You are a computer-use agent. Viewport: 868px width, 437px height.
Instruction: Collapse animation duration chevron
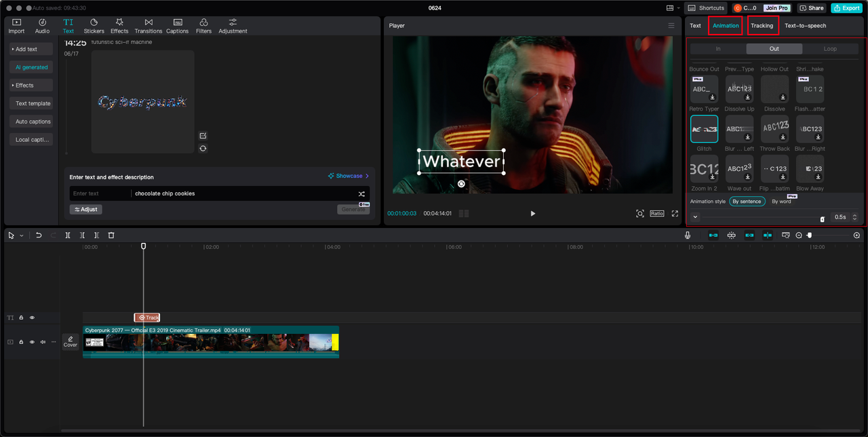[x=696, y=217]
